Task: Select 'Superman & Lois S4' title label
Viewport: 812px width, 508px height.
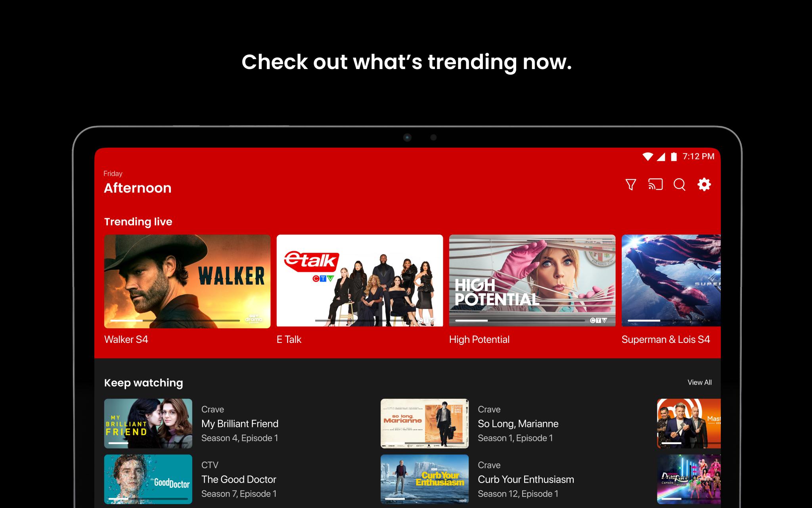Action: (666, 339)
